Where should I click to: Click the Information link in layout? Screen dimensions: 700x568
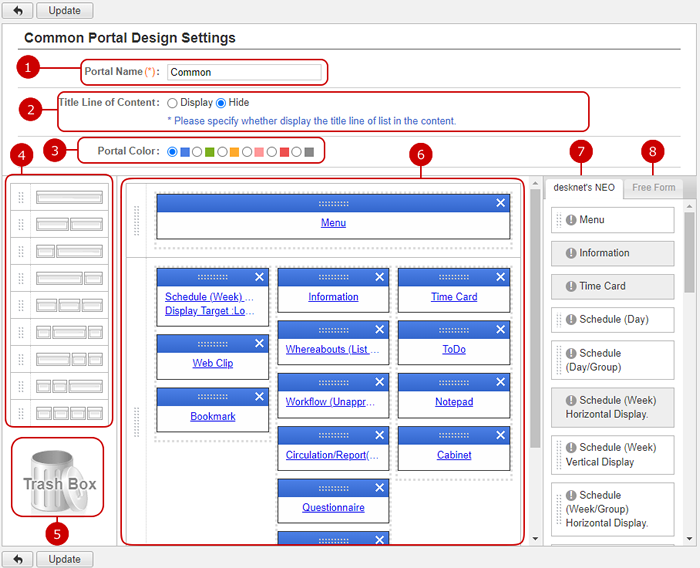point(333,297)
